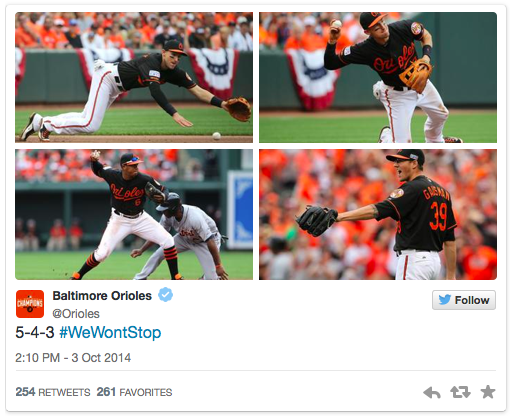The image size is (510, 416).
Task: Click the Orioles champions avatar
Action: (x=30, y=304)
